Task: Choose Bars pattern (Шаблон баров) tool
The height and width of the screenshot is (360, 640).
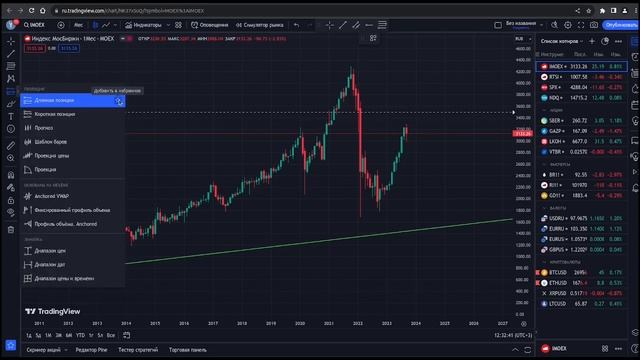Action: (x=73, y=142)
